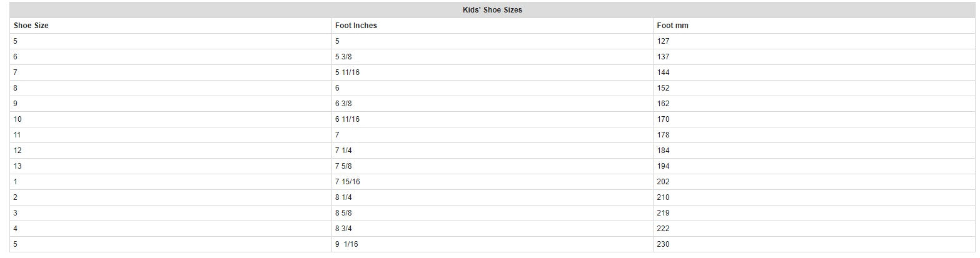Select the 7 1/4 inches cell

343,151
